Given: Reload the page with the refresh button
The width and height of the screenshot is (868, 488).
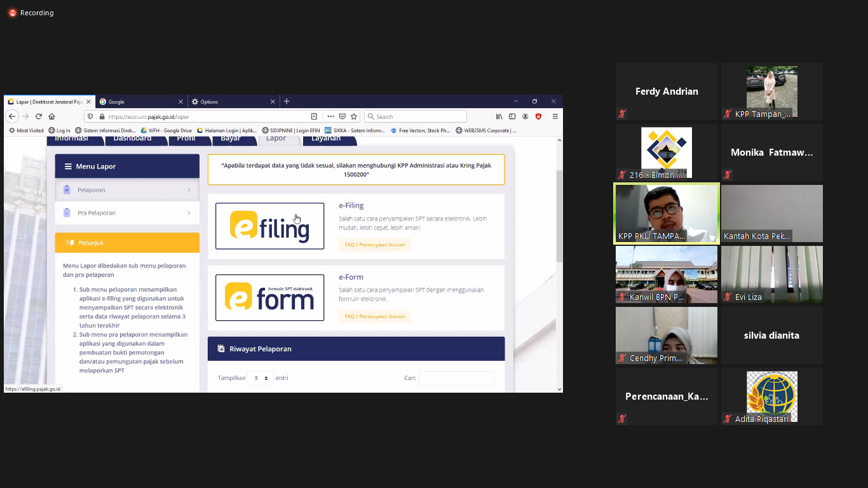Looking at the screenshot, I should point(39,116).
